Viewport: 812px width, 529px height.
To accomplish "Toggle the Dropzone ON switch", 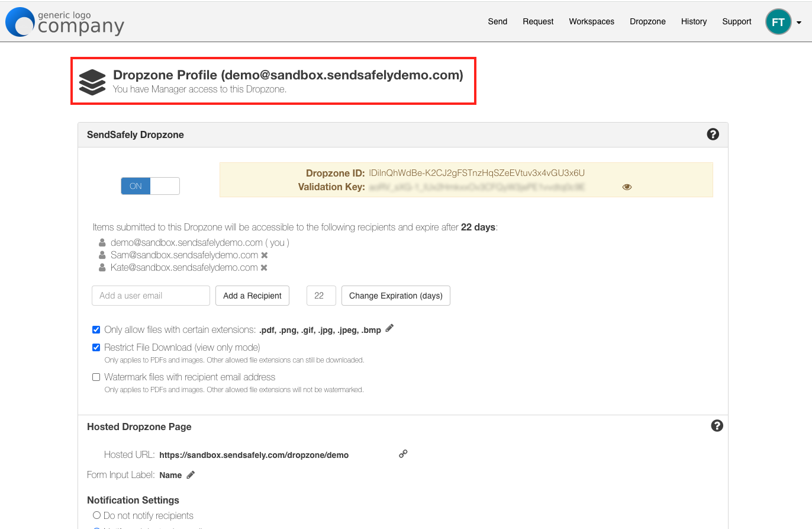I will click(150, 186).
